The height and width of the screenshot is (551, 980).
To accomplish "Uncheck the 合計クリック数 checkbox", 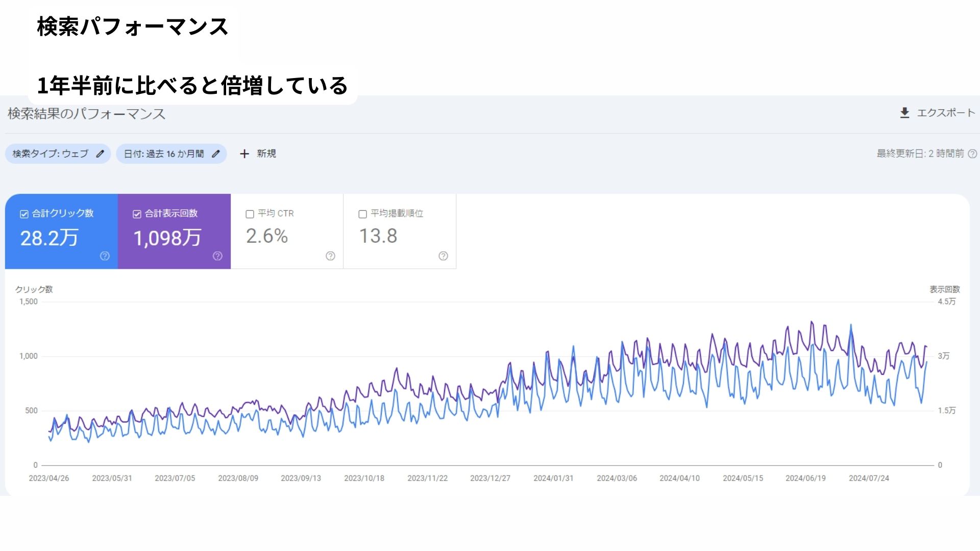I will point(24,214).
